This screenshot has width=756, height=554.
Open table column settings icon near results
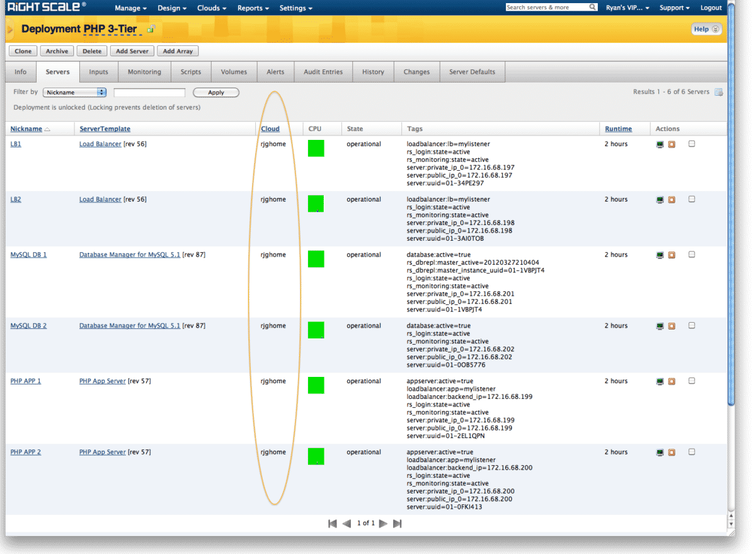(718, 92)
